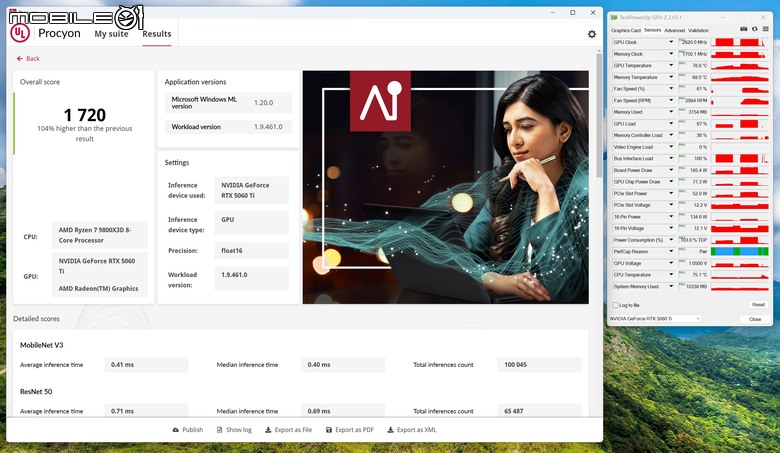Click ResNet 50 heading
Image resolution: width=780 pixels, height=453 pixels.
(x=36, y=391)
